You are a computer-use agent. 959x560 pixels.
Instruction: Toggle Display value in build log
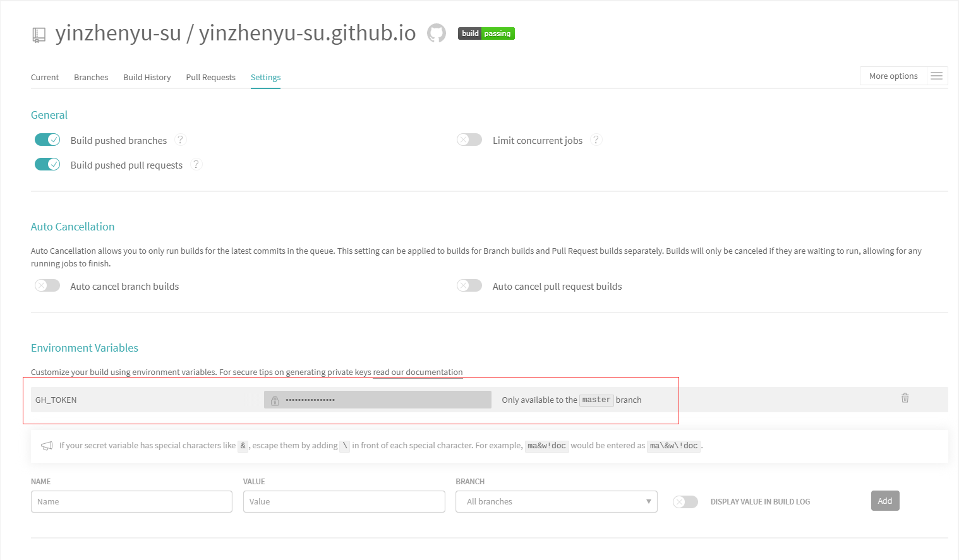coord(685,502)
